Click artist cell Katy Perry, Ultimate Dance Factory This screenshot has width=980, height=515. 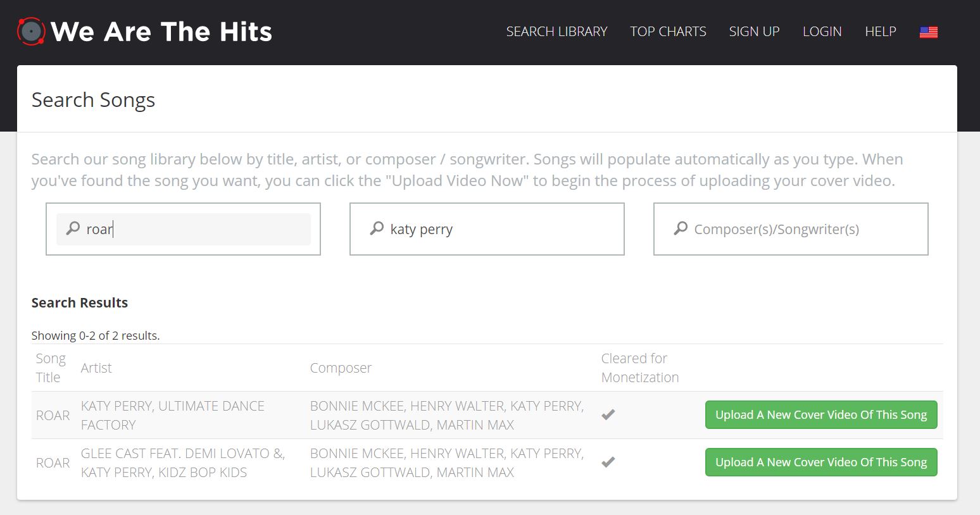coord(173,415)
